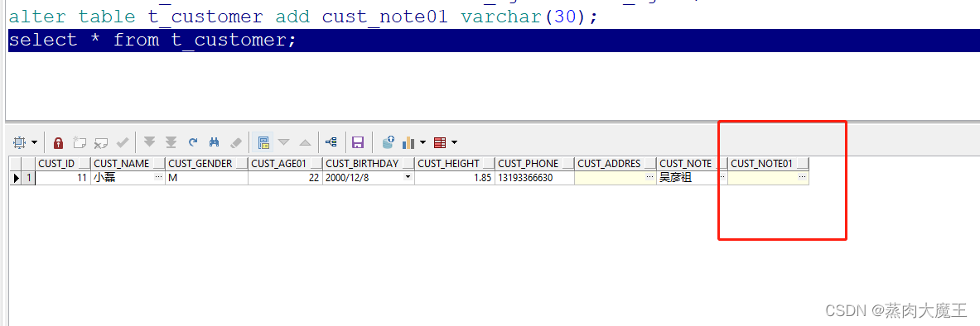
Task: Click the CUST_NOTE01 column header
Action: (769, 164)
